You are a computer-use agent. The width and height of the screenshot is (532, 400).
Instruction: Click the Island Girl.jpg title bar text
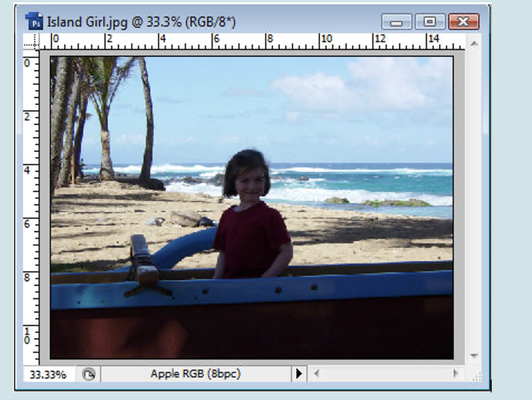(141, 22)
